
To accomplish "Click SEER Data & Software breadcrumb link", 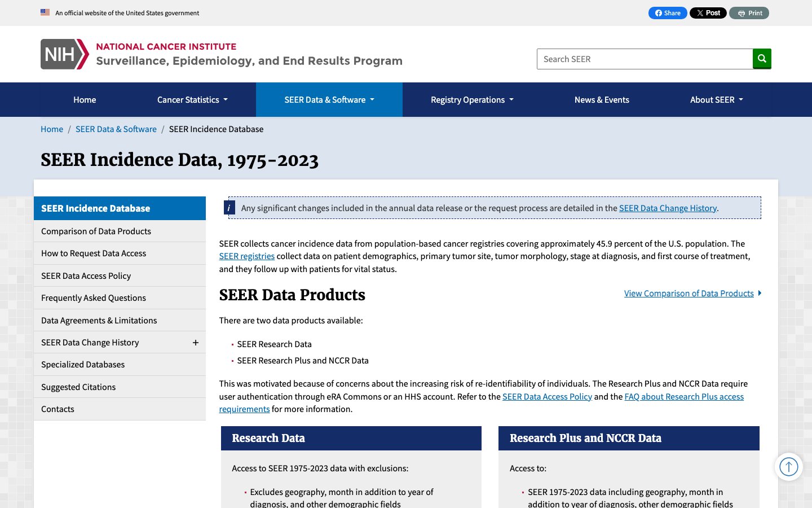I will (x=116, y=129).
